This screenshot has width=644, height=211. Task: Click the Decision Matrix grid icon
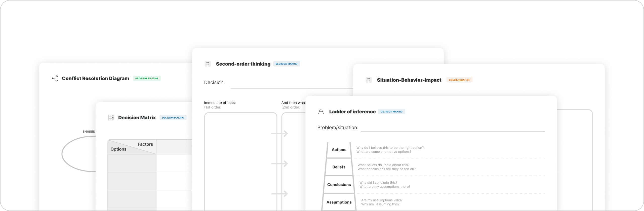pyautogui.click(x=111, y=118)
